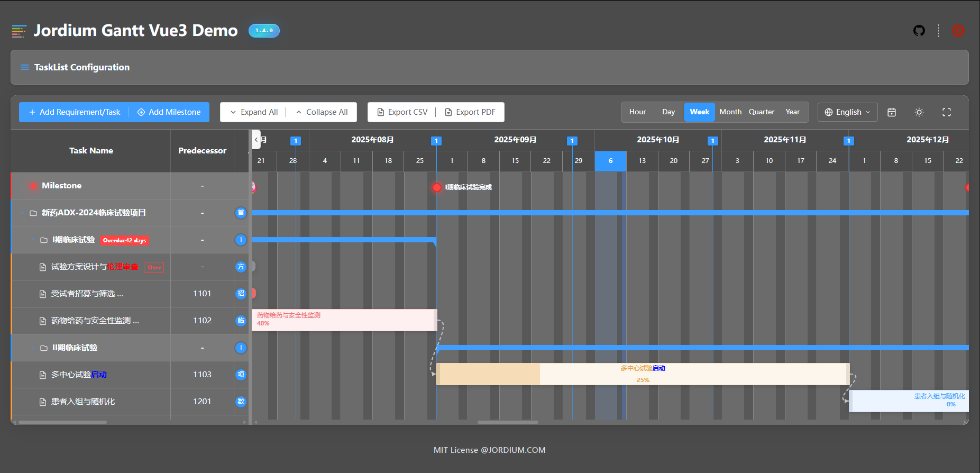Click Add Requirement/Task button
The image size is (980, 473).
click(x=75, y=112)
